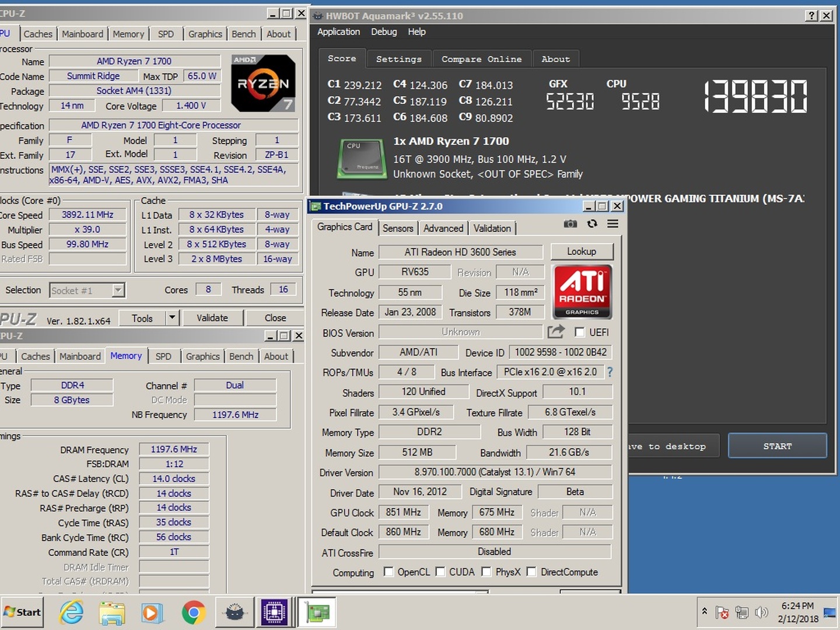The image size is (840, 630).
Task: Switch to Sensors tab in GPU-Z
Action: (398, 228)
